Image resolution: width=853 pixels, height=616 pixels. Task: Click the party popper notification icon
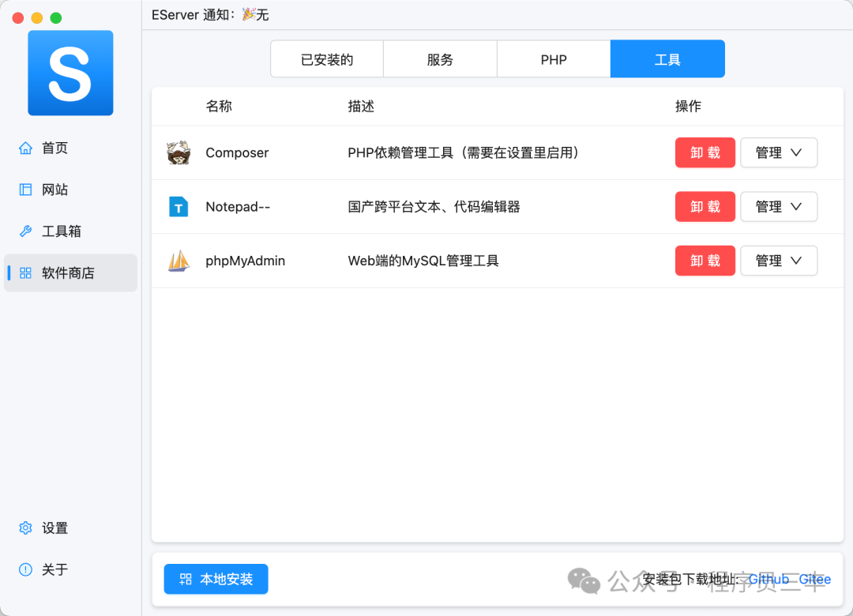(x=249, y=14)
